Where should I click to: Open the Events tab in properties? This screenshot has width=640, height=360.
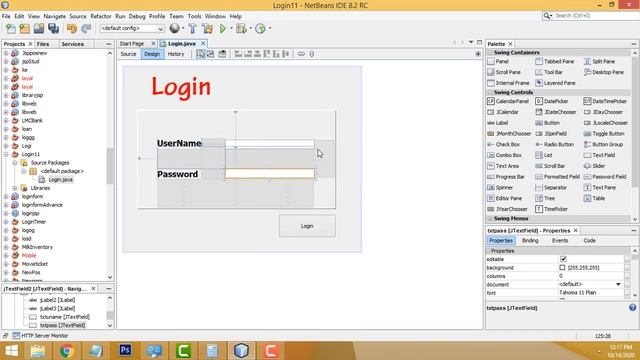[560, 241]
